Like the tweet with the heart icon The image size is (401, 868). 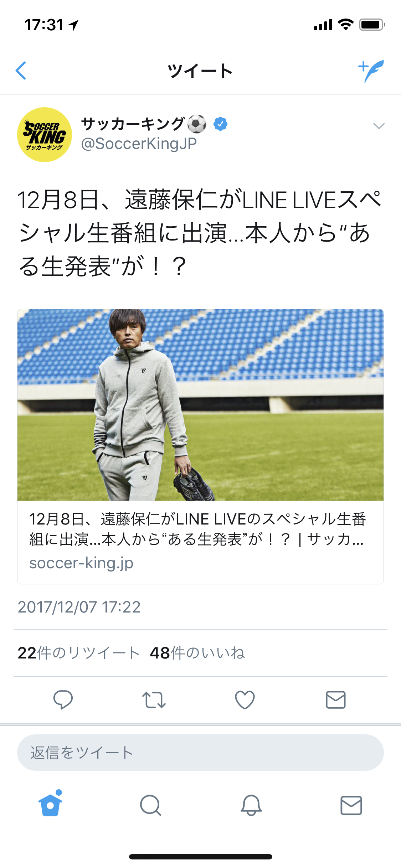[x=245, y=700]
